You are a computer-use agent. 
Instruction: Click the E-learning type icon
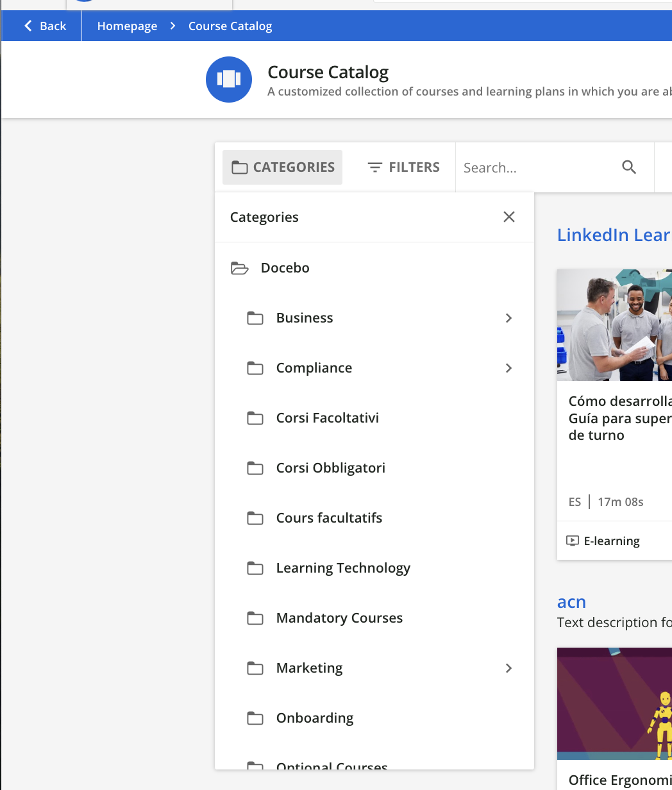(573, 541)
